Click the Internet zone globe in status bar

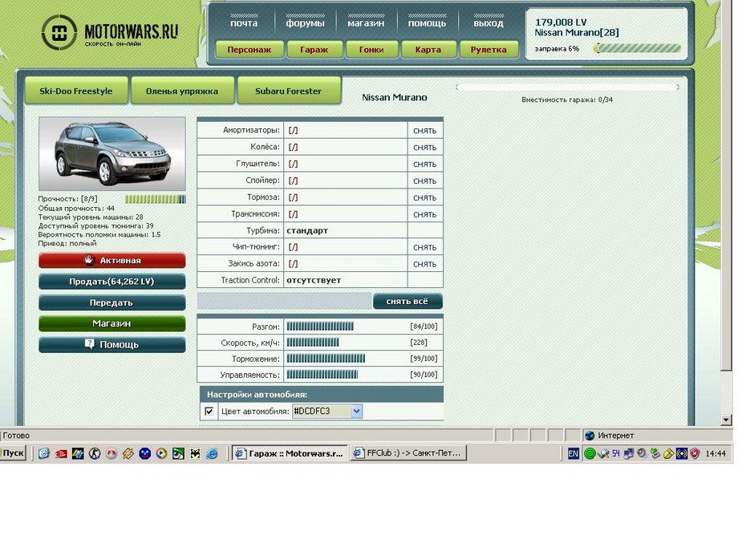tap(590, 436)
